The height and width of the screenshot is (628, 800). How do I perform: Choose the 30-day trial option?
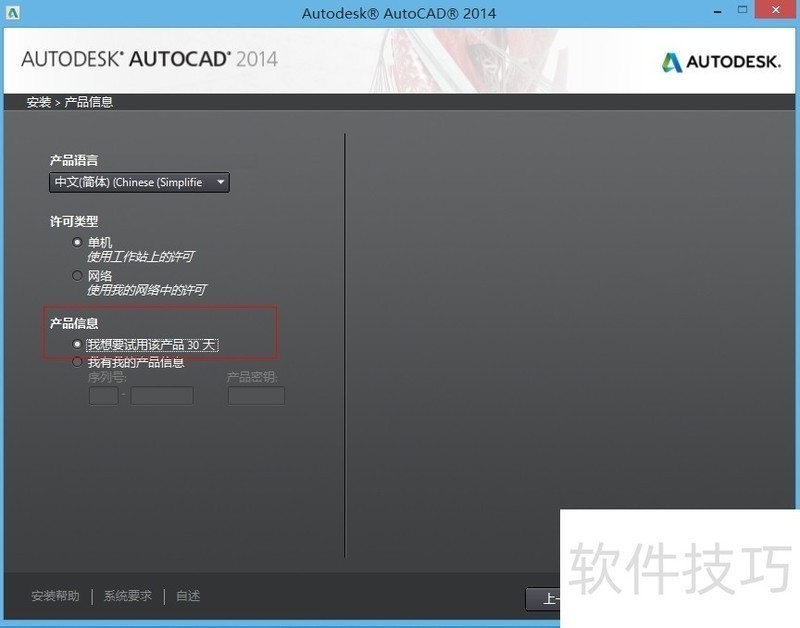click(x=77, y=344)
